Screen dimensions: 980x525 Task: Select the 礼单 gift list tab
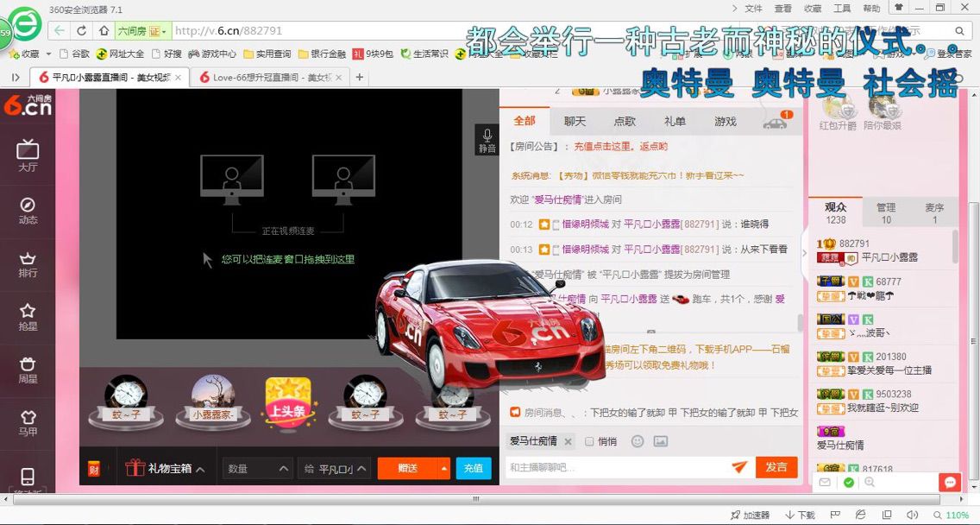pyautogui.click(x=675, y=121)
